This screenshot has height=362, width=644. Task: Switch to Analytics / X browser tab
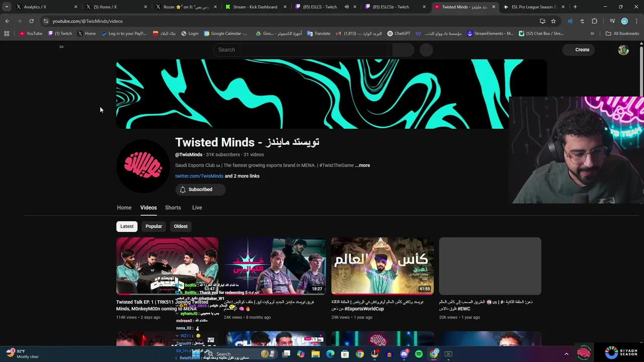coord(45,7)
